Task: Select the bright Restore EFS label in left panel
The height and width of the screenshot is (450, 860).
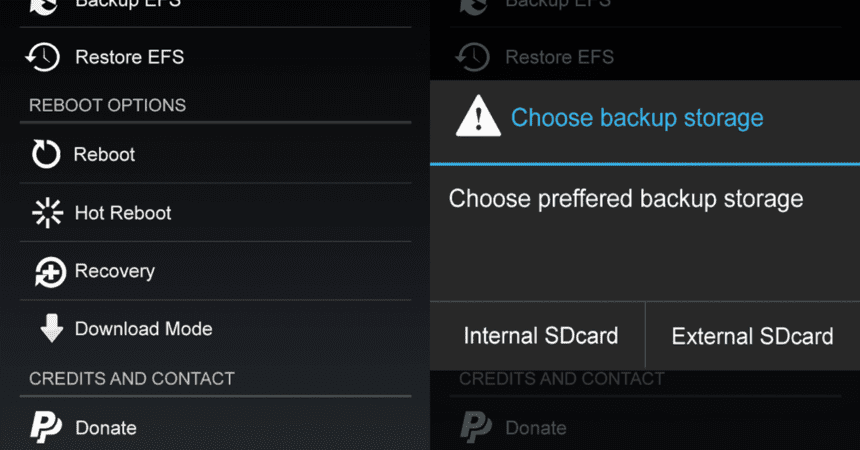Action: [129, 57]
